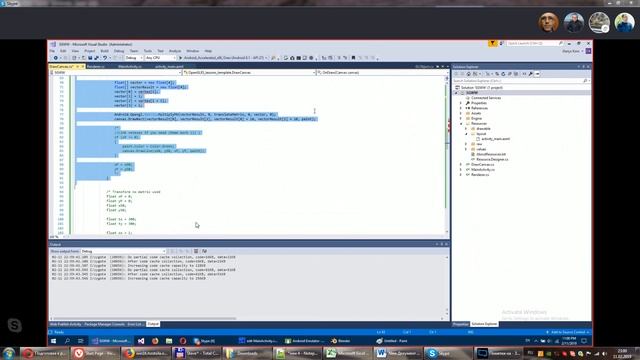This screenshot has height=360, width=640.
Task: Click the Search Solution Explorer field
Action: tap(520, 81)
